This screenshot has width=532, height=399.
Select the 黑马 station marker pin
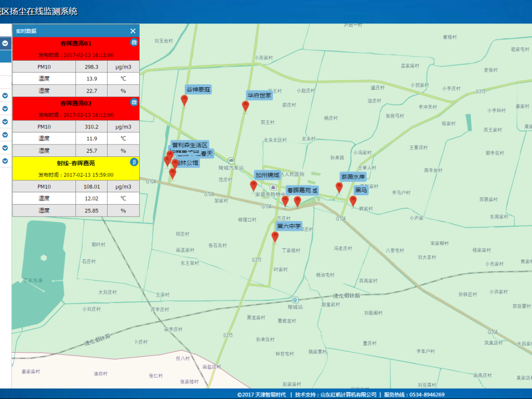[x=353, y=201]
